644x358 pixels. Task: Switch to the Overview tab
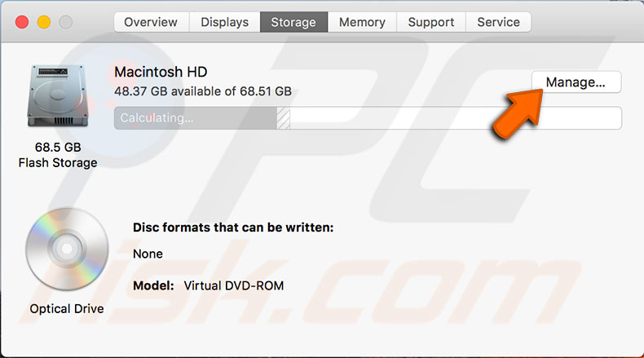[x=151, y=22]
